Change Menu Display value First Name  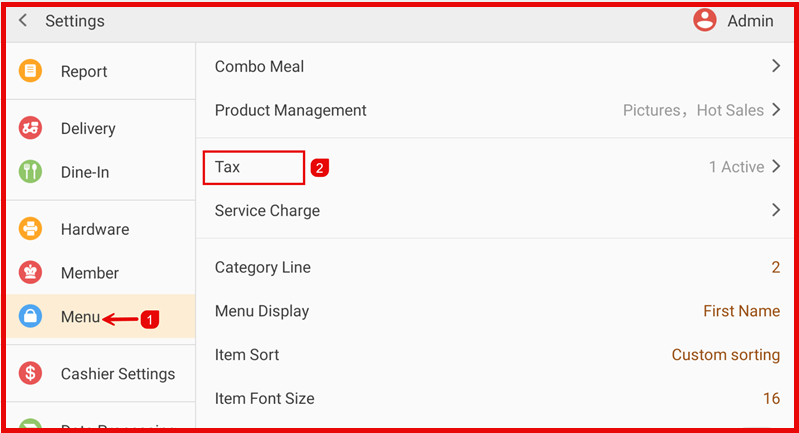tap(741, 311)
